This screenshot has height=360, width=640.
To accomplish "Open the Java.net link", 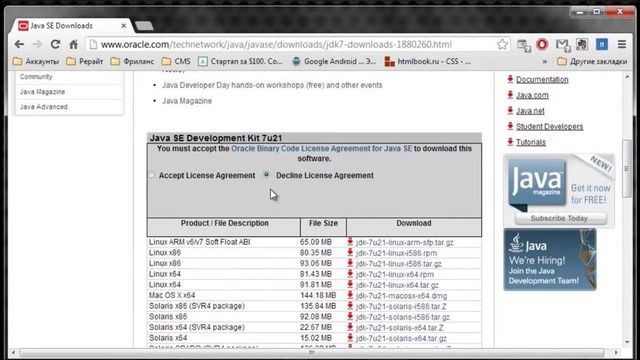I will (530, 111).
